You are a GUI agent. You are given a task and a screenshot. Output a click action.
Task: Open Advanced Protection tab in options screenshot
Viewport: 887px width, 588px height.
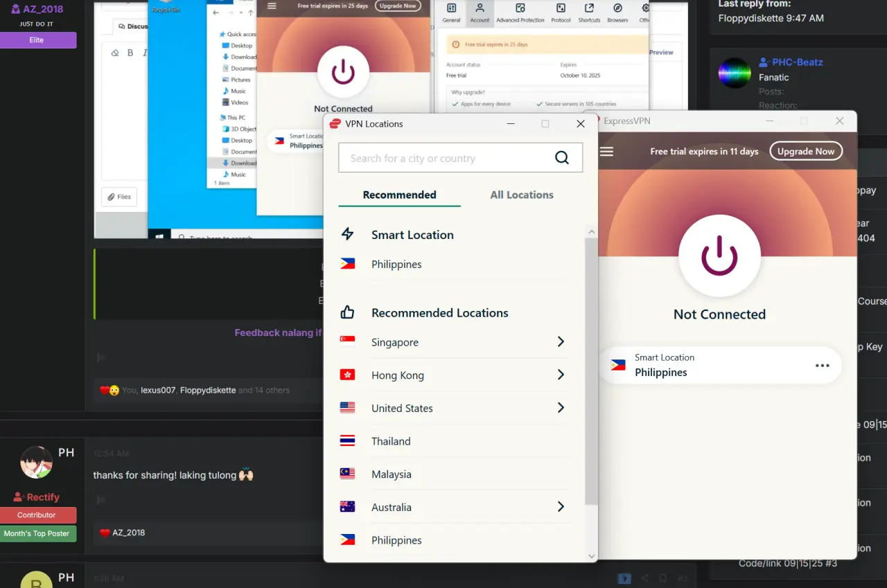coord(520,12)
